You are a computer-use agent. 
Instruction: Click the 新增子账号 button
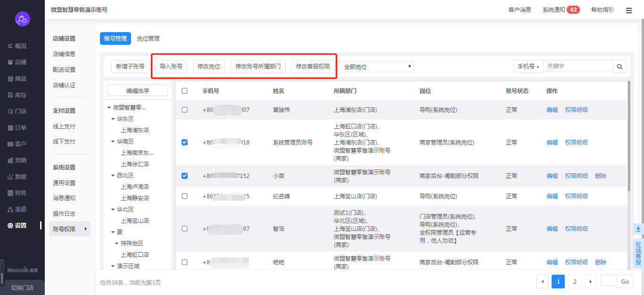[x=131, y=67]
